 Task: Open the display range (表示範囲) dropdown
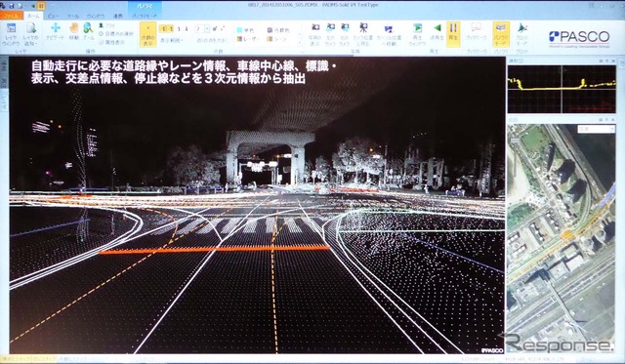click(x=172, y=40)
